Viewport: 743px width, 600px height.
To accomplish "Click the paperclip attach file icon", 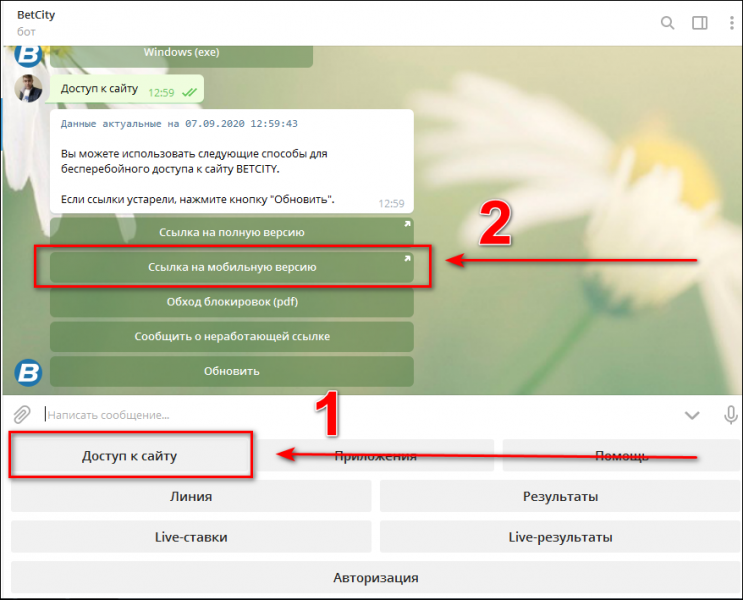I will tap(22, 415).
